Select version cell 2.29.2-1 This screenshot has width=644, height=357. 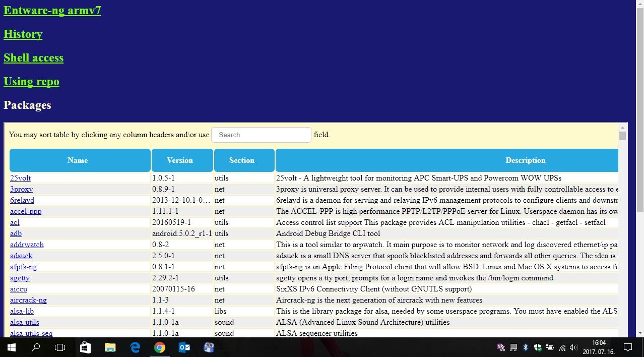click(x=165, y=278)
